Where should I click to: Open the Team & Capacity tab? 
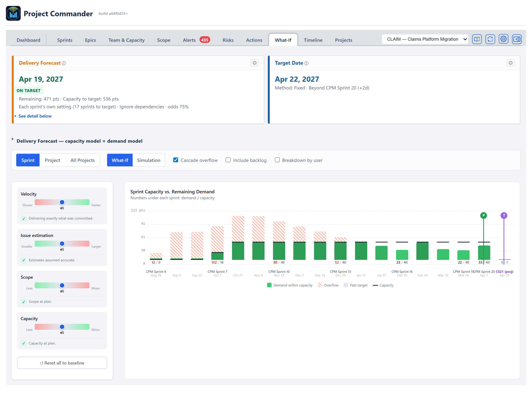pos(126,40)
